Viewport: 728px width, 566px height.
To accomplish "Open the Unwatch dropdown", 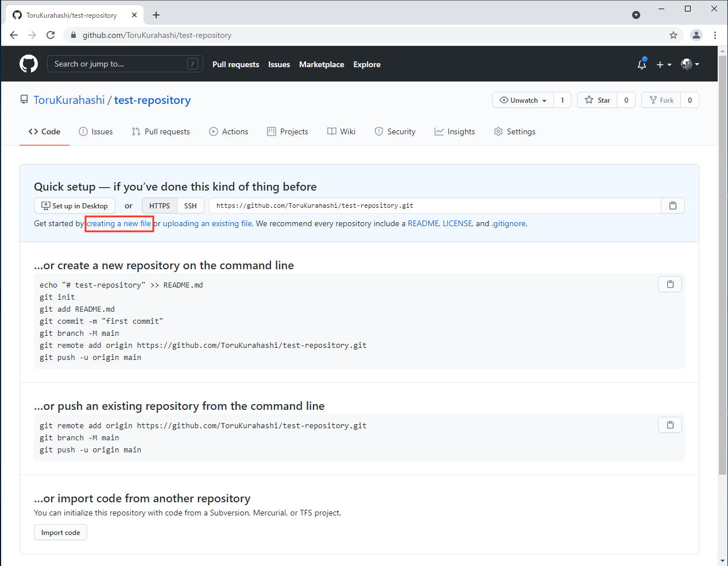I will [523, 100].
